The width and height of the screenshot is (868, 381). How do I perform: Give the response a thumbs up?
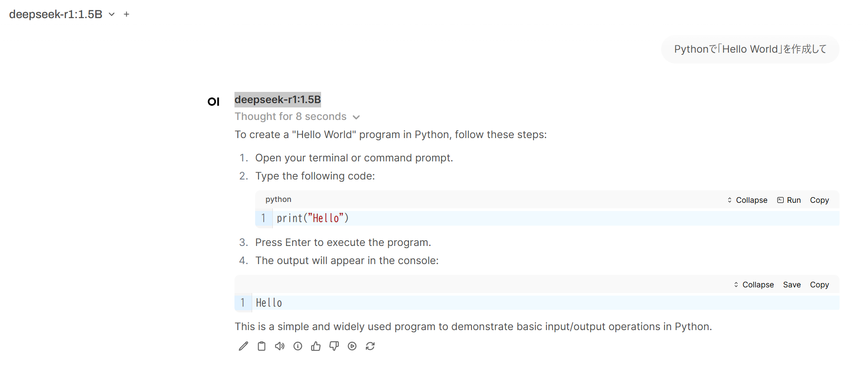(x=316, y=346)
